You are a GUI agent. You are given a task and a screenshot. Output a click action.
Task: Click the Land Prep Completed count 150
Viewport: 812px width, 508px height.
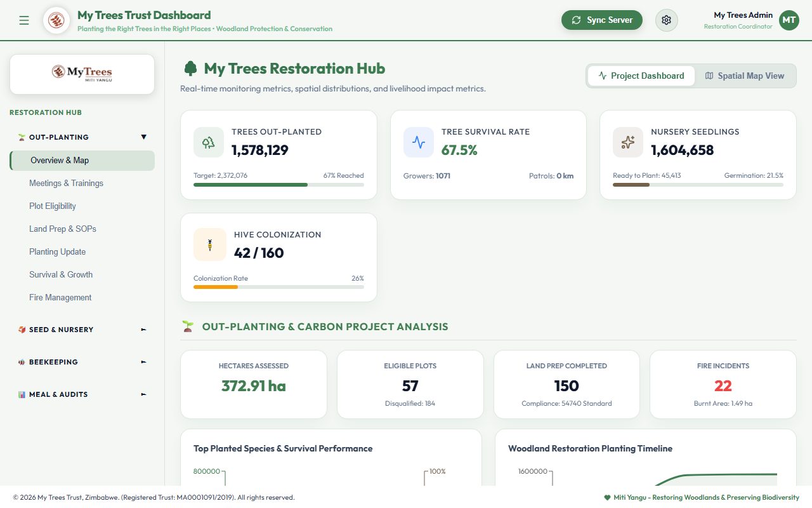[x=566, y=386]
